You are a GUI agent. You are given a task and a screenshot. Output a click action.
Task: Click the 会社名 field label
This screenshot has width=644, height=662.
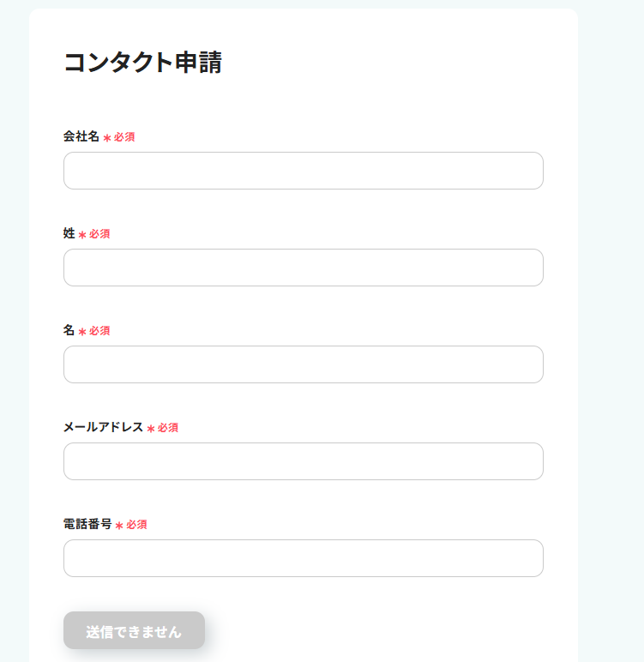point(81,136)
